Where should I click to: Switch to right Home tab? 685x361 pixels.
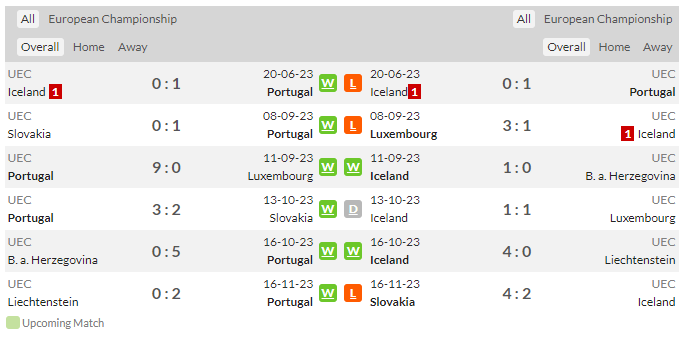coord(614,47)
